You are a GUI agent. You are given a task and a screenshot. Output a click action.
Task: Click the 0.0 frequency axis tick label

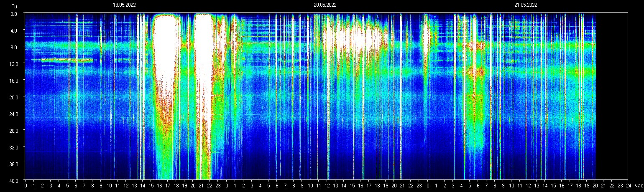tap(14, 14)
